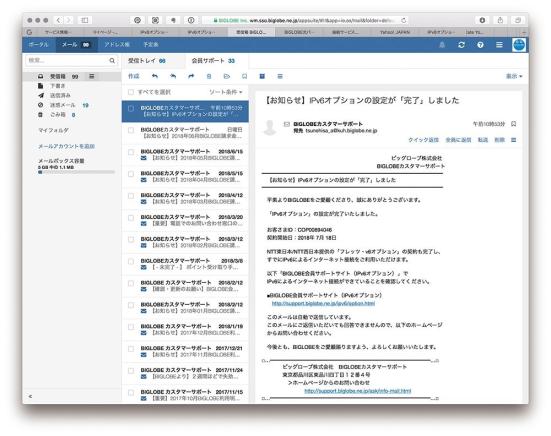Open the message's more-actions icon beside 削除
Viewport: 551px width, 436px height.
coord(513,140)
